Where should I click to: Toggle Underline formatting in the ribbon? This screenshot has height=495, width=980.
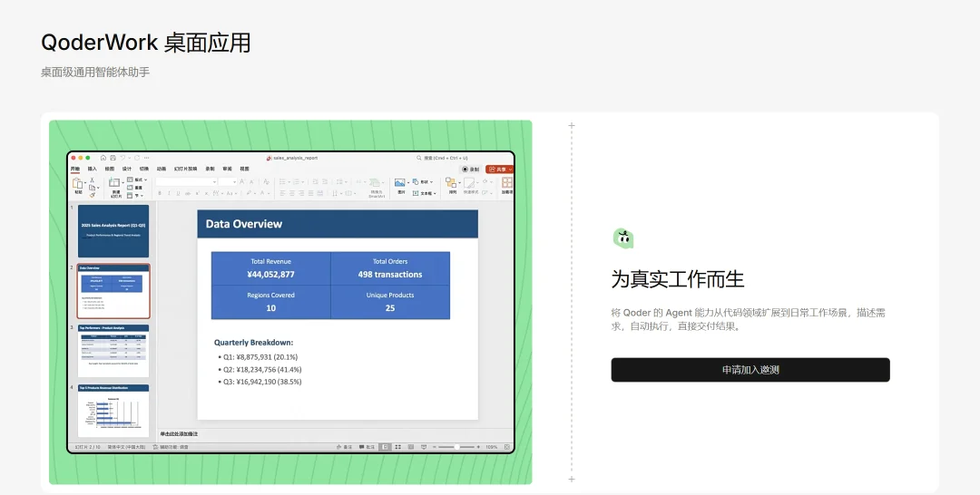click(x=178, y=193)
